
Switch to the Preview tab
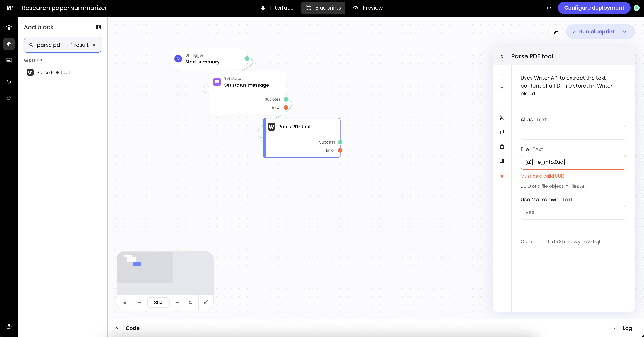(368, 8)
